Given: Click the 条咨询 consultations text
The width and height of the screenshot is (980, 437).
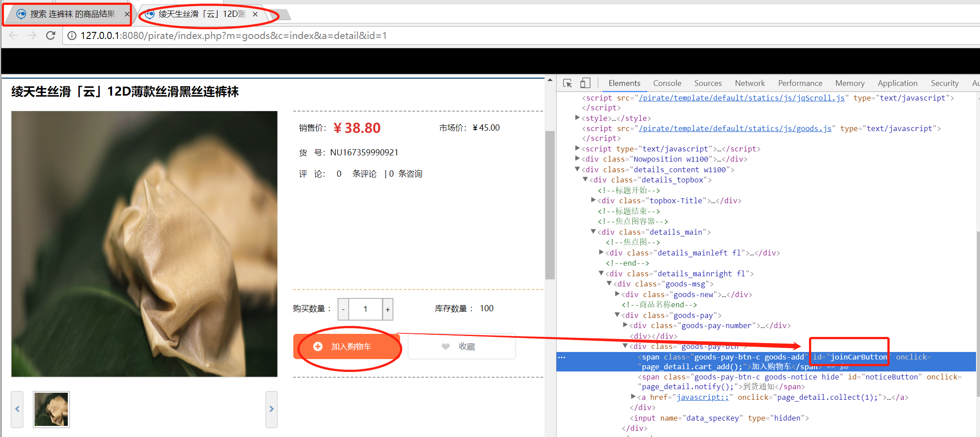Looking at the screenshot, I should 410,174.
